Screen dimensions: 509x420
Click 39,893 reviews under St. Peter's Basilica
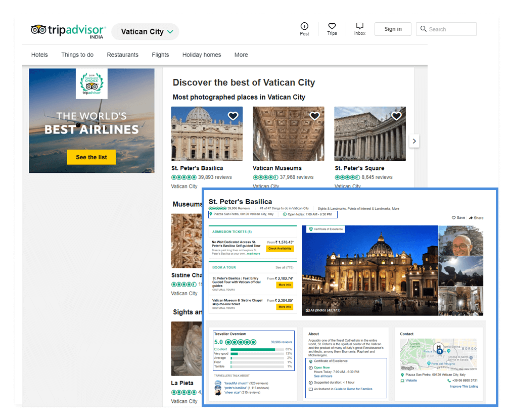click(x=215, y=177)
